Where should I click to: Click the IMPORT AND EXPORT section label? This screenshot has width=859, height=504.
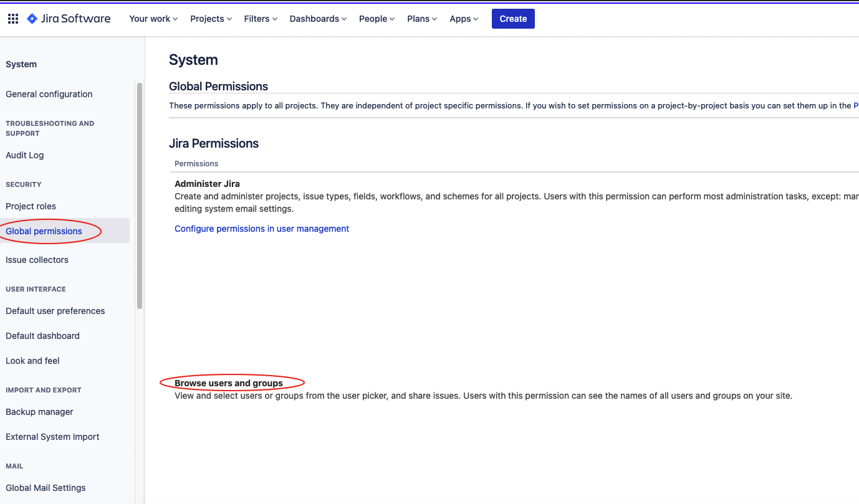(x=44, y=390)
